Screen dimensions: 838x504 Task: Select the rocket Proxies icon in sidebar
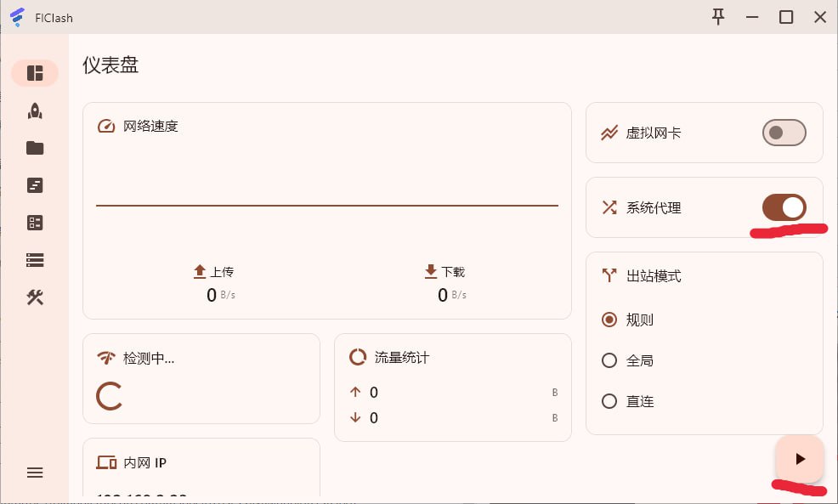coord(35,110)
